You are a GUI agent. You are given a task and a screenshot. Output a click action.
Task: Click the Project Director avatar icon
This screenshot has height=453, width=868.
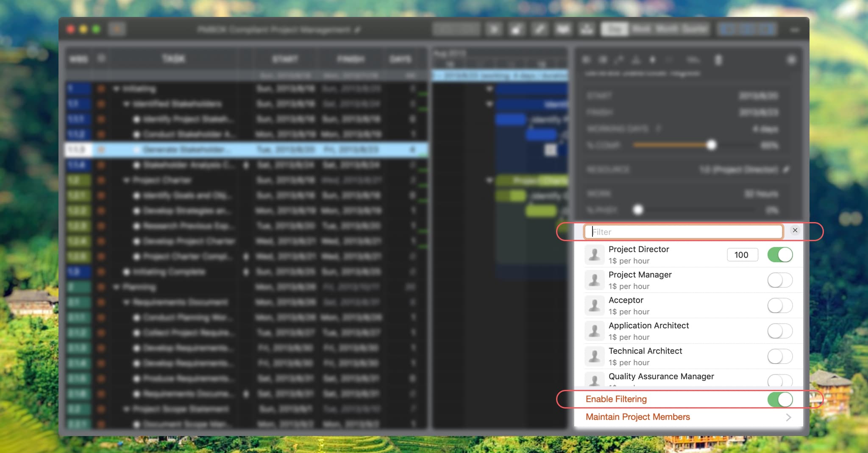pos(594,255)
